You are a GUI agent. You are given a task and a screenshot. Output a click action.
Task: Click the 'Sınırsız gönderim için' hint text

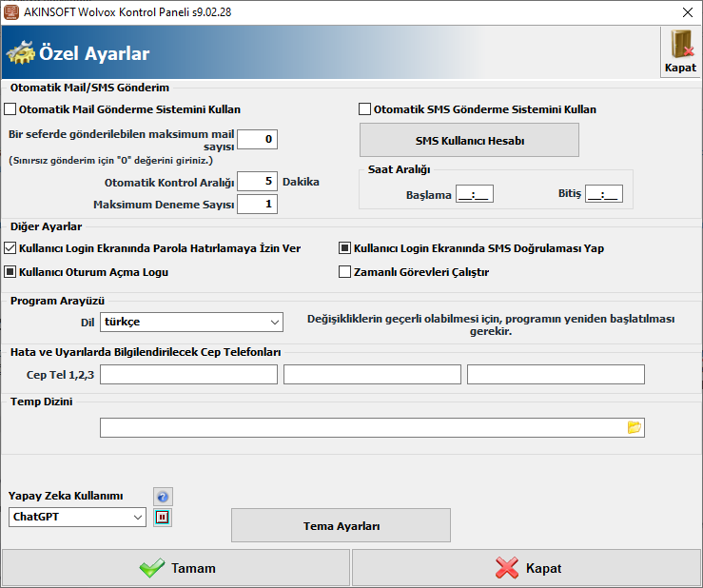(110, 161)
